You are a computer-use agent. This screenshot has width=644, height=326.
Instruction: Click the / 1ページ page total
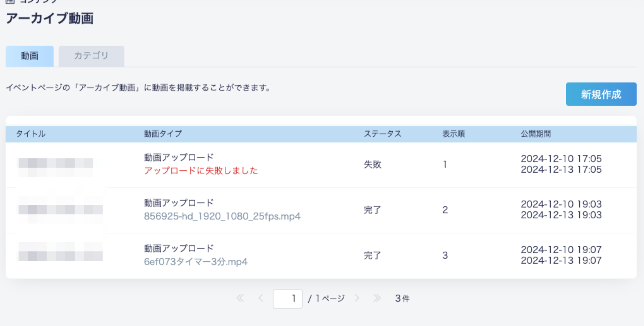[x=326, y=299]
